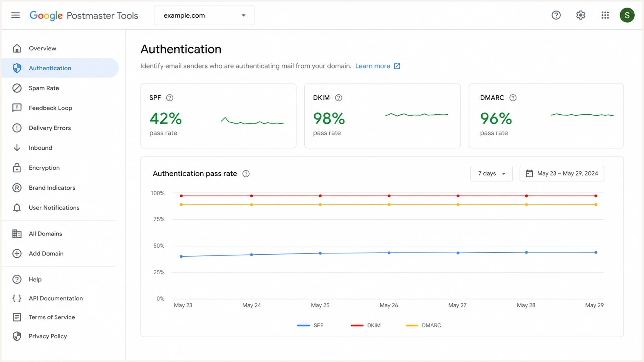Click the sidebar Help question icon
This screenshot has height=362, width=644.
17,279
